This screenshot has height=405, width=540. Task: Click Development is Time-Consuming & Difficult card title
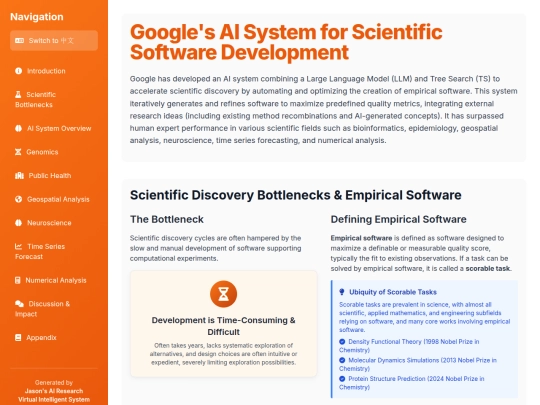click(224, 326)
